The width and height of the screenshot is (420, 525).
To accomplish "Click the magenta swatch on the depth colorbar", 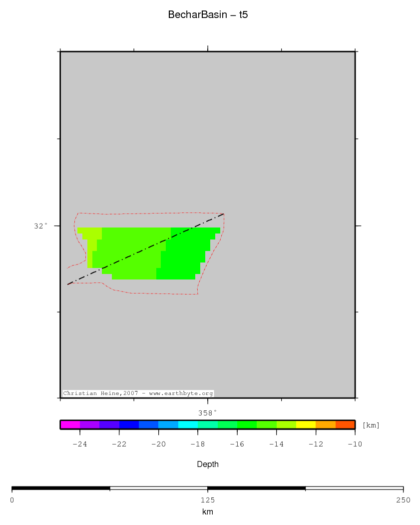I will click(70, 424).
